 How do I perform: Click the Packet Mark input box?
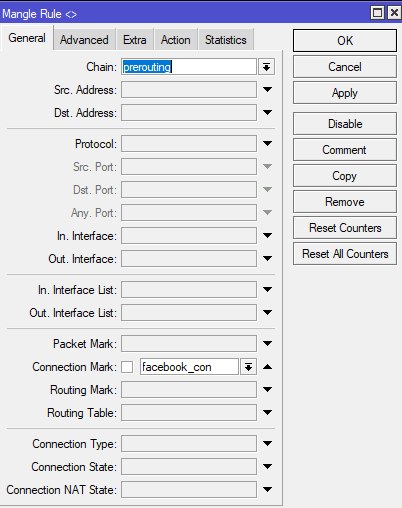click(189, 344)
